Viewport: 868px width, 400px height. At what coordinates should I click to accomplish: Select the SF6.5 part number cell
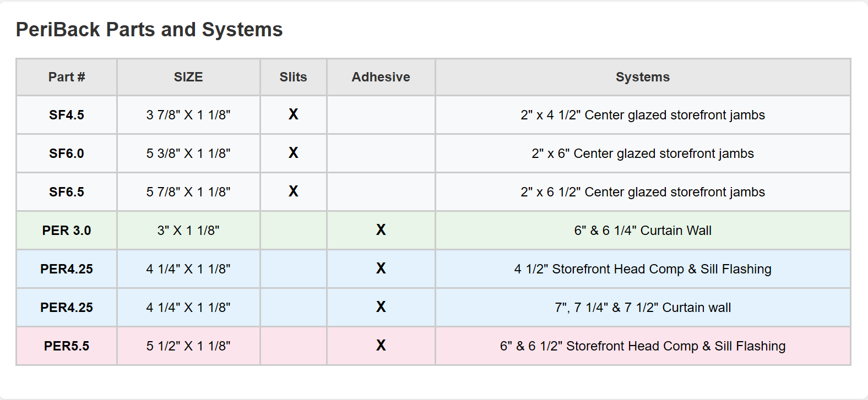click(67, 192)
